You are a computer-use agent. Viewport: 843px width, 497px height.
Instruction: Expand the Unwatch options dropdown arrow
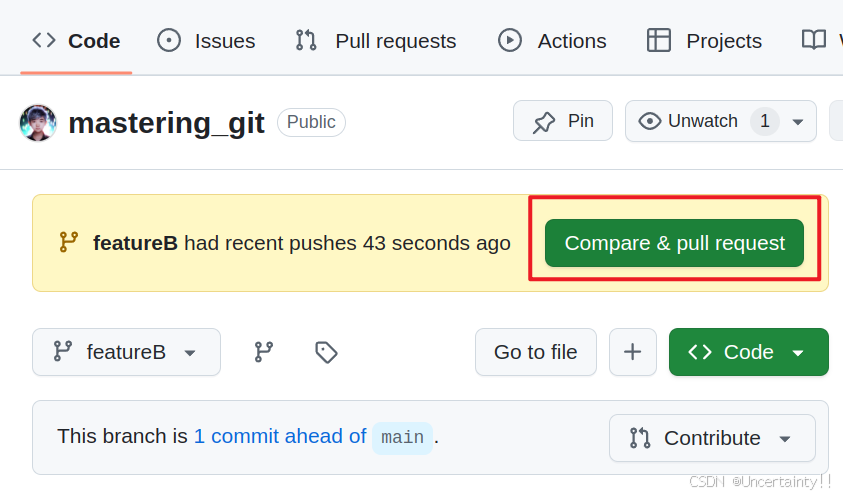click(798, 122)
